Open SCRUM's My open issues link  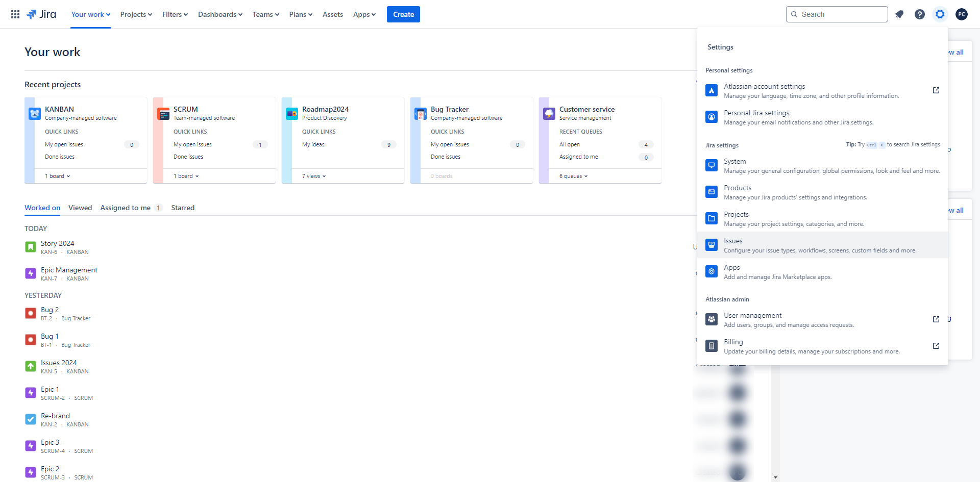tap(192, 144)
